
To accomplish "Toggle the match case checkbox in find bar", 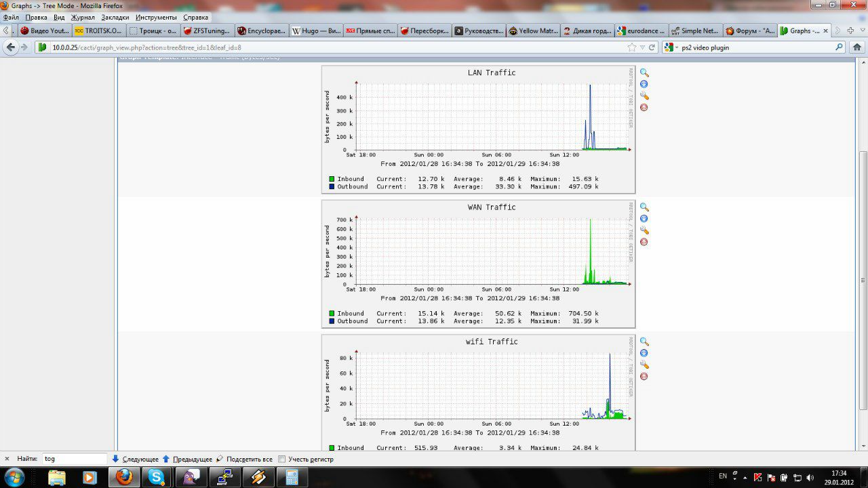I will point(282,459).
